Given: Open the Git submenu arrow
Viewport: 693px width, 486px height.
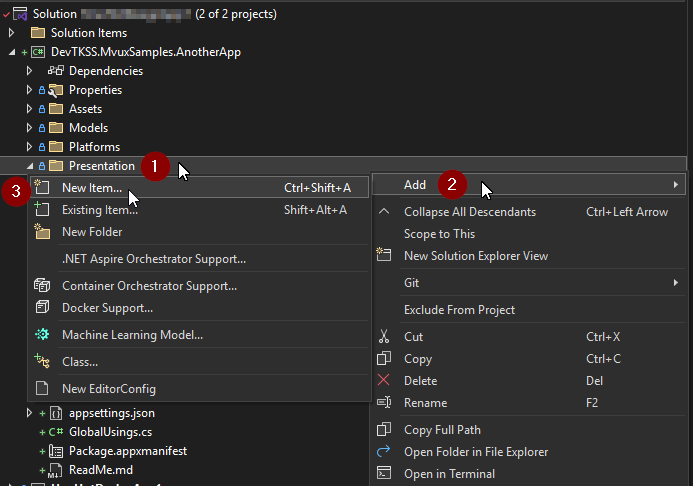Looking at the screenshot, I should click(x=675, y=282).
